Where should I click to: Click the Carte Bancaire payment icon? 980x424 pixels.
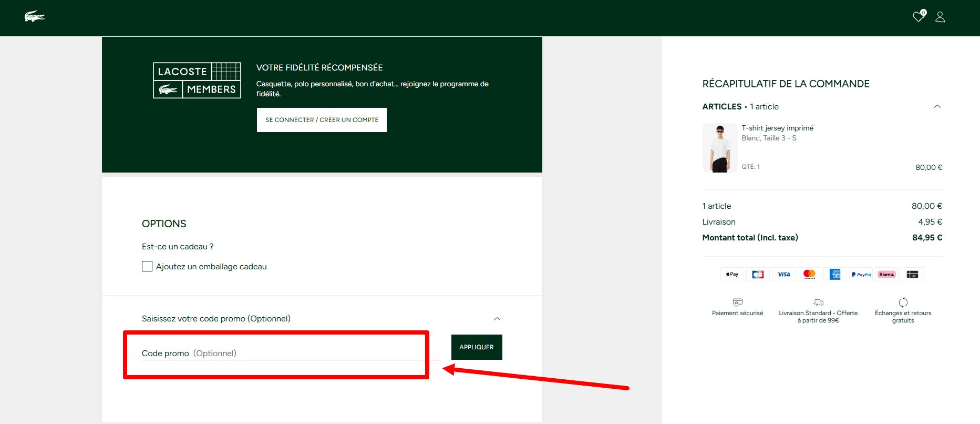coord(758,274)
